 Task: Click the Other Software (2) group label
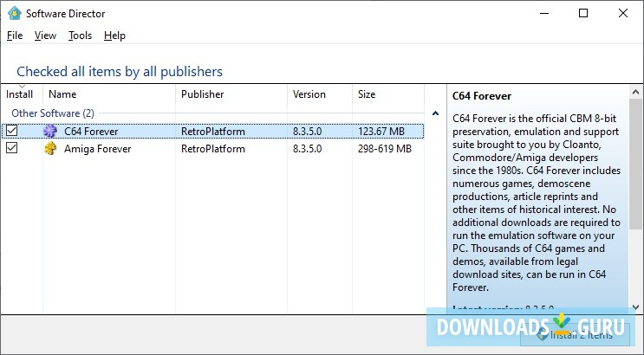tap(53, 113)
